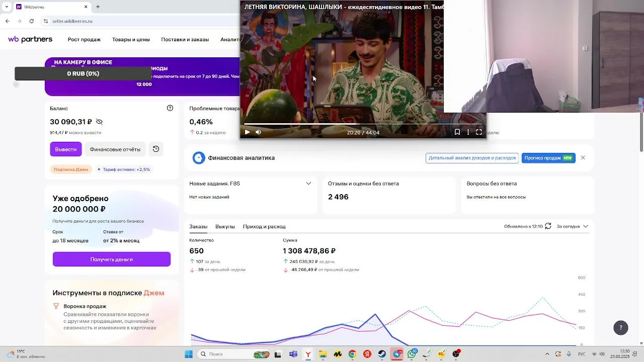Click Вопросы без ответа card
The width and height of the screenshot is (644, 362).
click(527, 195)
